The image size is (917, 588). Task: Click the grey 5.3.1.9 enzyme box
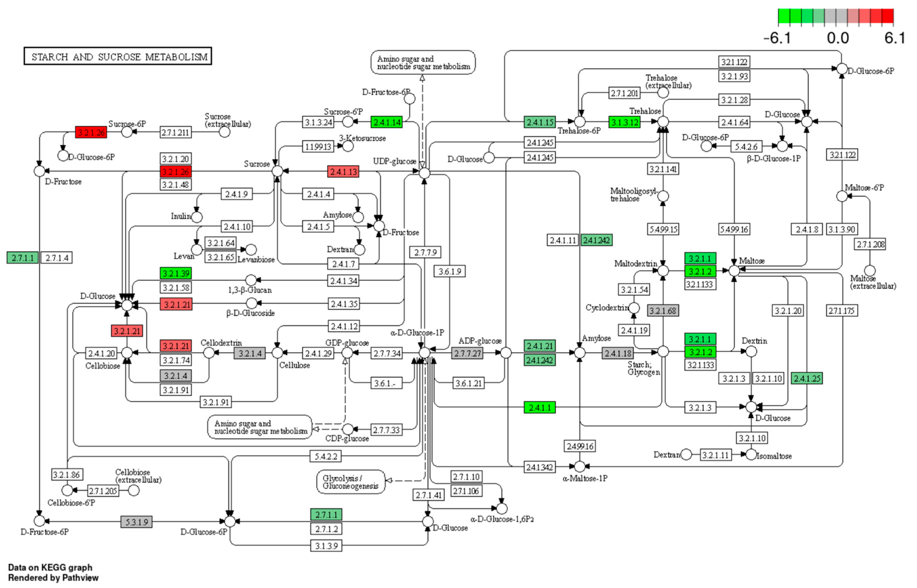136,522
